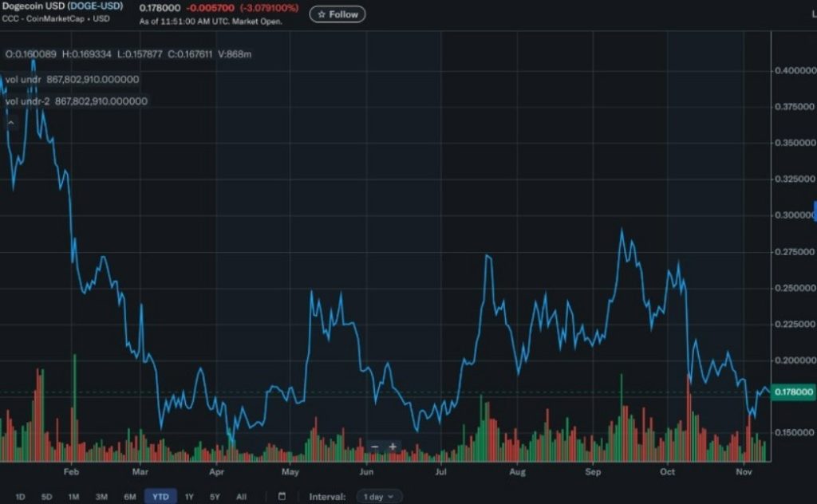The height and width of the screenshot is (504, 817).
Task: Select the vol undr-2 indicator label
Action: pos(27,101)
